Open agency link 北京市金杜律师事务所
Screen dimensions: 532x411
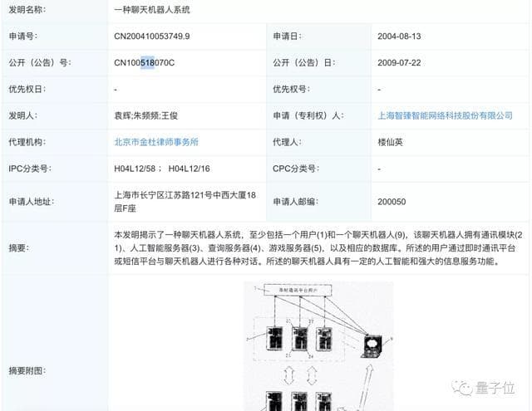(x=156, y=142)
